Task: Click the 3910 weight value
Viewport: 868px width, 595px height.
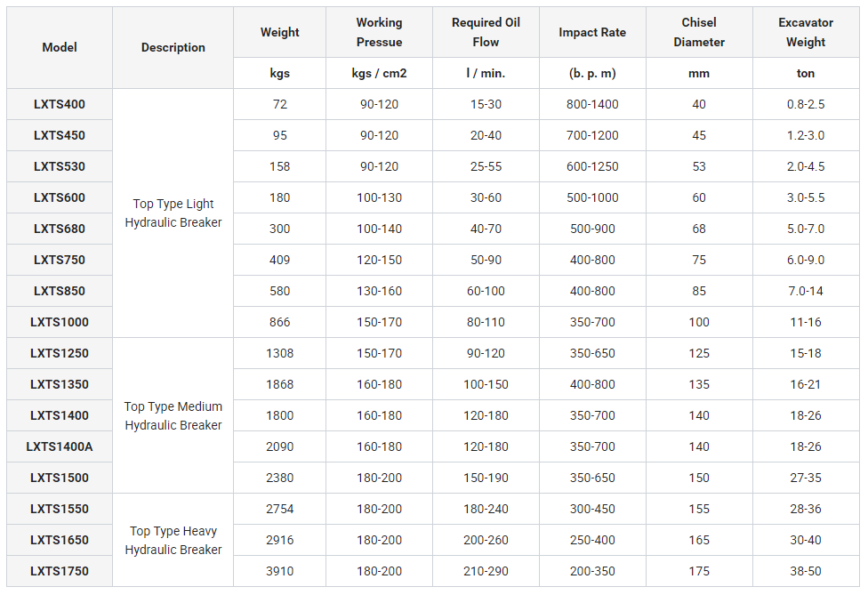Action: (x=280, y=572)
